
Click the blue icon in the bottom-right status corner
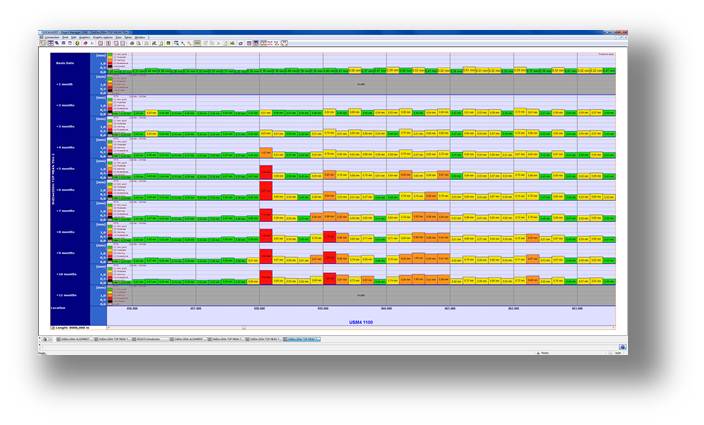622,347
